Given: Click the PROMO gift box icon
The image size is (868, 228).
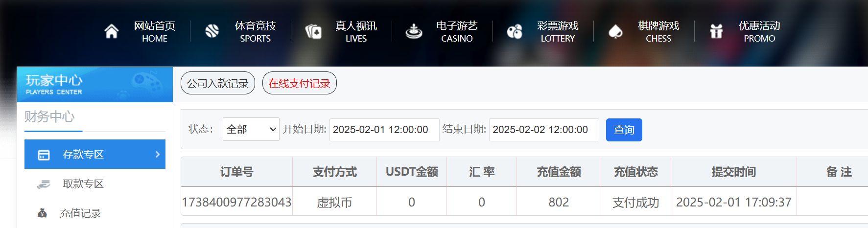Looking at the screenshot, I should (x=716, y=31).
